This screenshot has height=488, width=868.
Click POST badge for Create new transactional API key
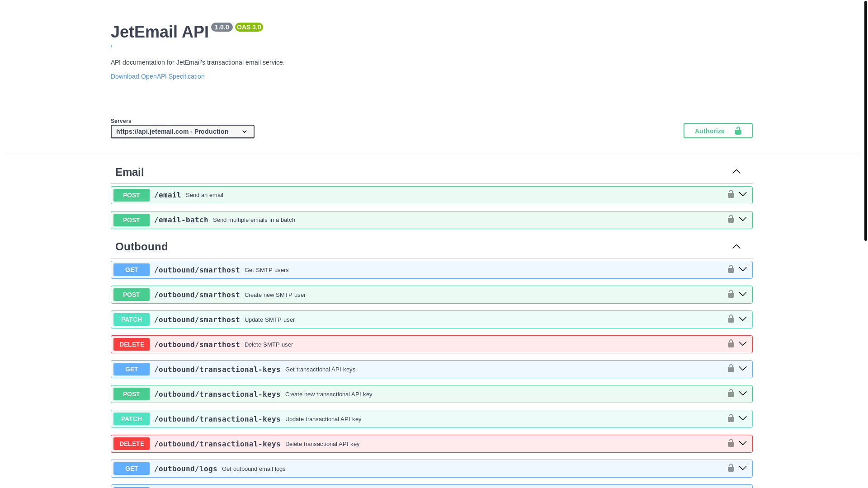click(x=132, y=394)
